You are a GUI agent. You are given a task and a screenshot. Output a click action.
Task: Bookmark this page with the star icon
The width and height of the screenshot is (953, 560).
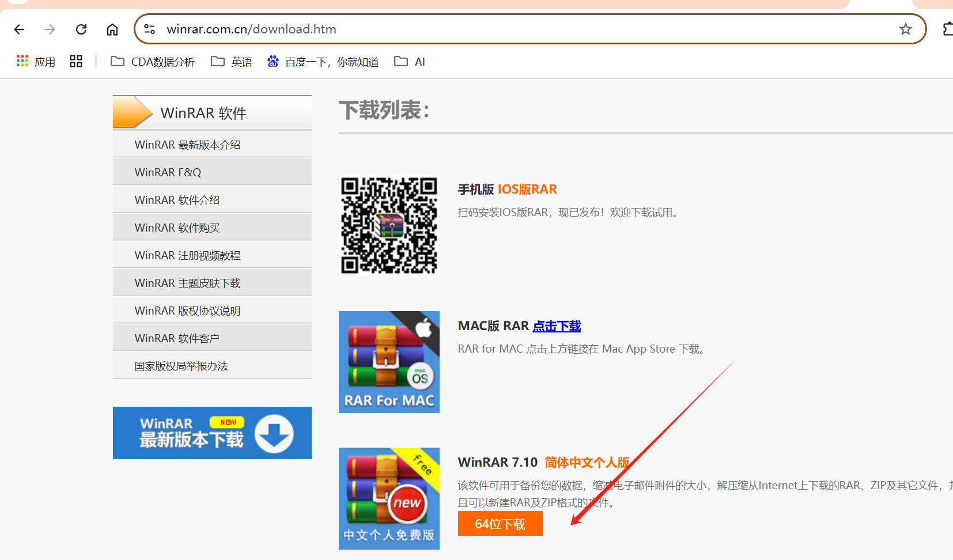(x=906, y=29)
